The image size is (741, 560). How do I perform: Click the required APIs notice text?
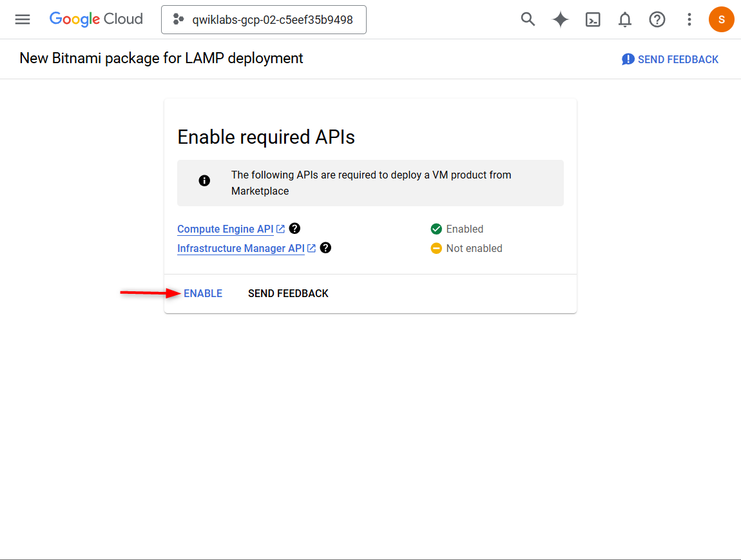[x=371, y=183]
